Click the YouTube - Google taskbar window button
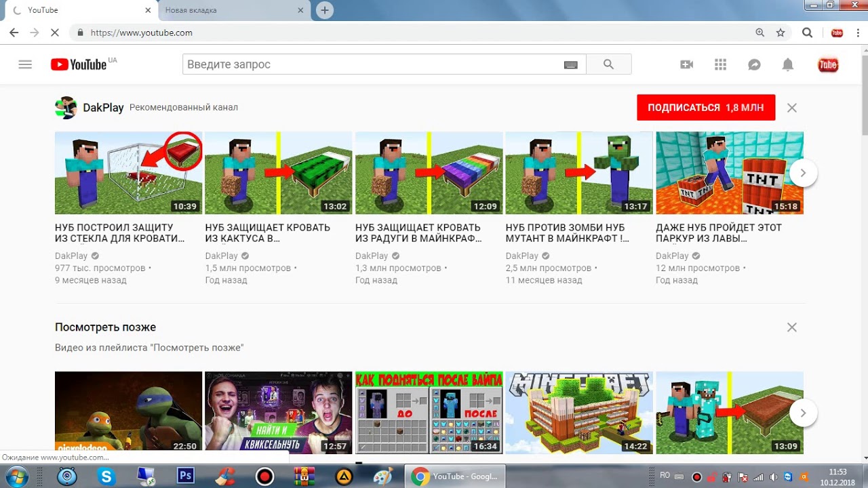 click(455, 476)
